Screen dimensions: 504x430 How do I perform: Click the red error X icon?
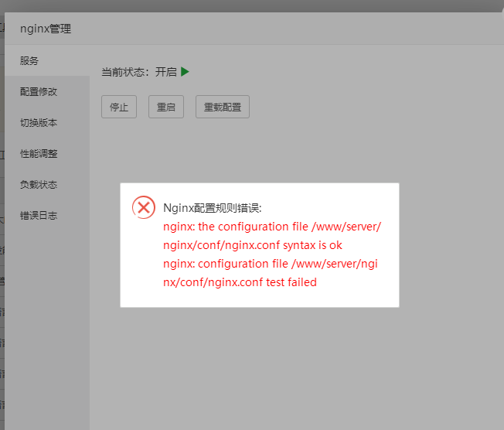[144, 207]
